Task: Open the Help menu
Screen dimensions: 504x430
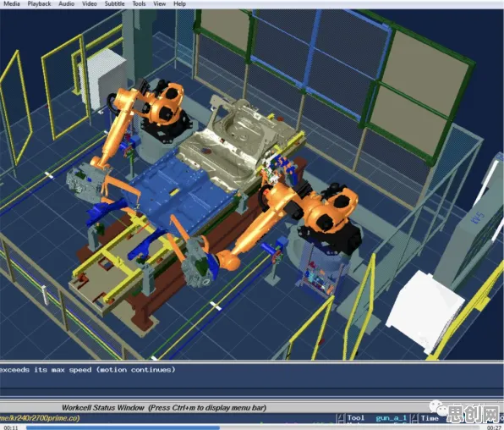Action: [x=179, y=4]
